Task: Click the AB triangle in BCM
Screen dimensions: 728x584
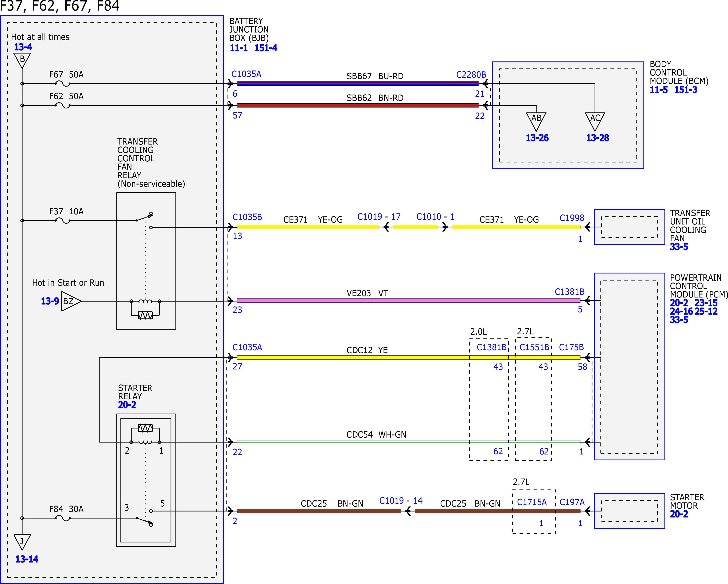Action: click(x=536, y=122)
